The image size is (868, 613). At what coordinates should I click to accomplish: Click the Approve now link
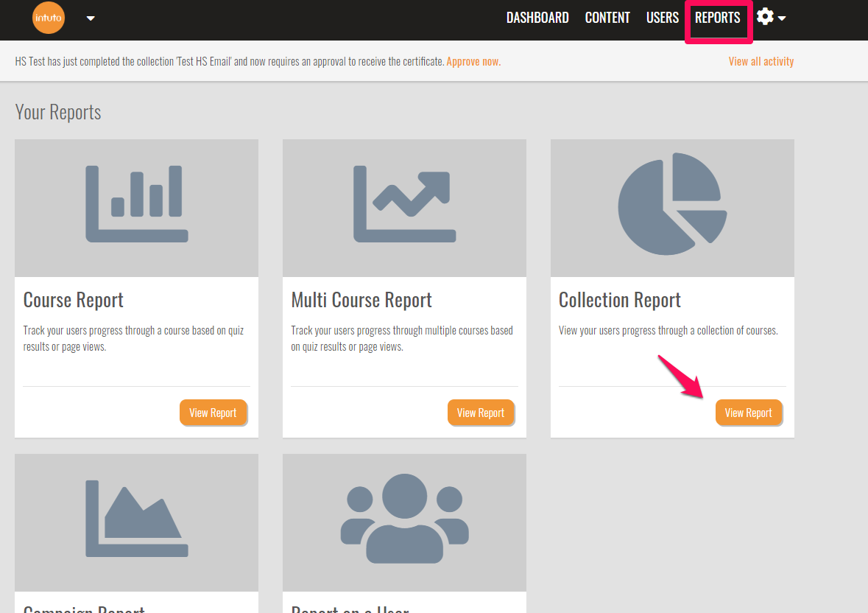pyautogui.click(x=473, y=62)
